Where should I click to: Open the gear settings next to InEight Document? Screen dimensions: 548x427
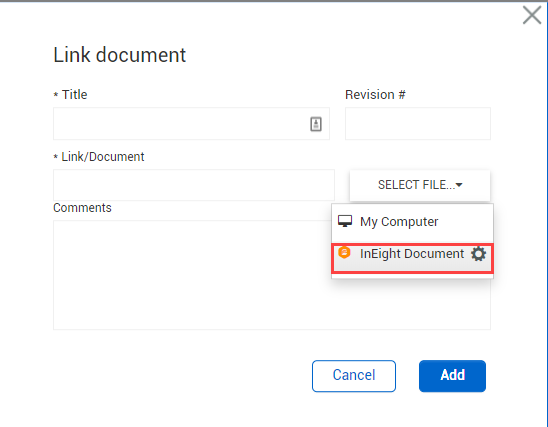(478, 254)
